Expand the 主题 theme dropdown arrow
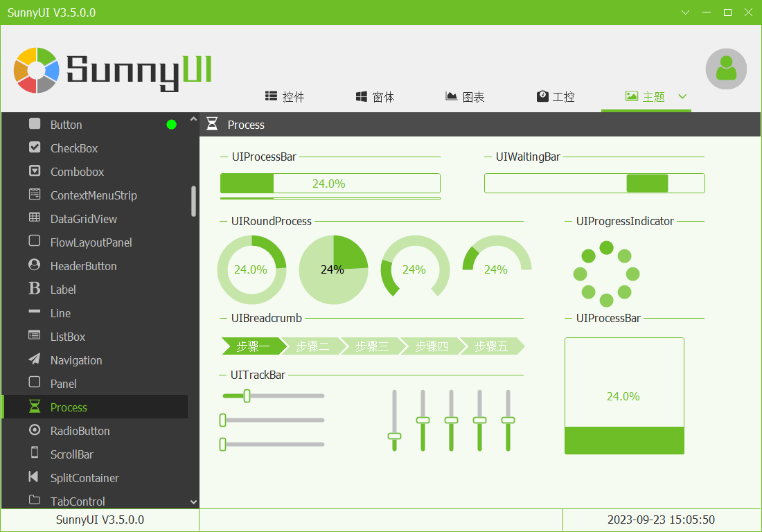762x532 pixels. pyautogui.click(x=682, y=97)
